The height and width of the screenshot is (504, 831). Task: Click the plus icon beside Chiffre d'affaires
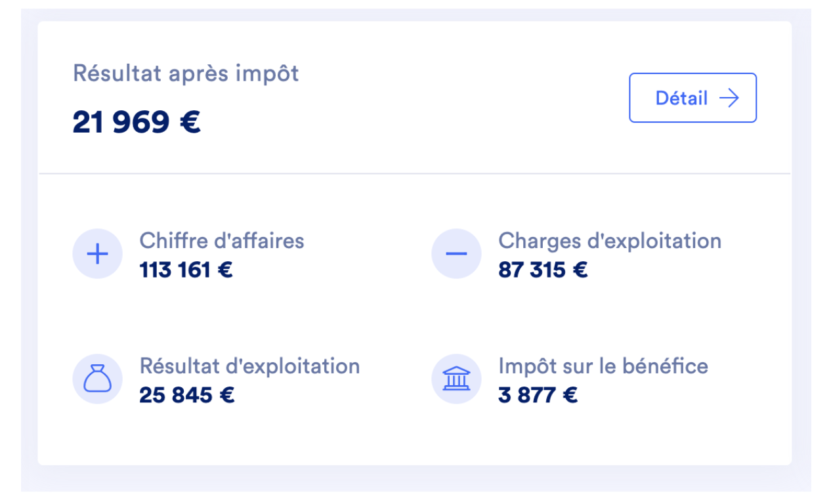[x=97, y=254]
